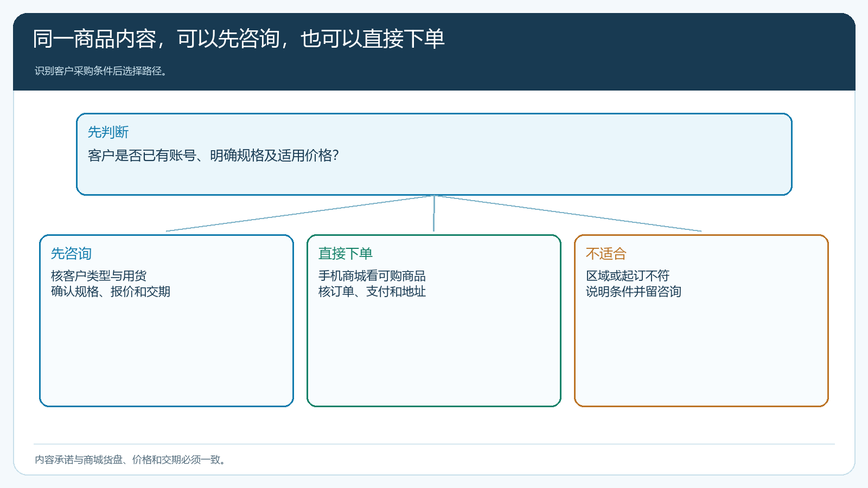The image size is (868, 488).
Task: Click the 不适合 card heading
Action: (606, 254)
